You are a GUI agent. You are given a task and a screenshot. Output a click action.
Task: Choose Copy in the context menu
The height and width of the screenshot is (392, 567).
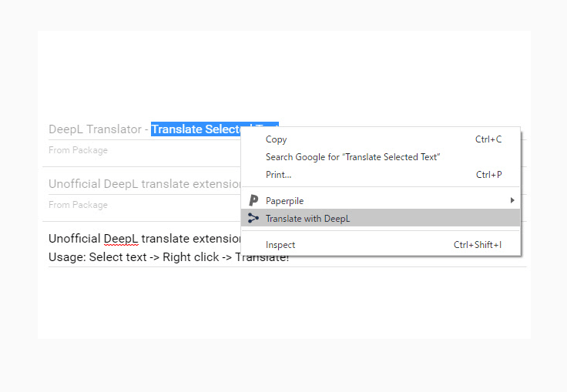pos(381,139)
